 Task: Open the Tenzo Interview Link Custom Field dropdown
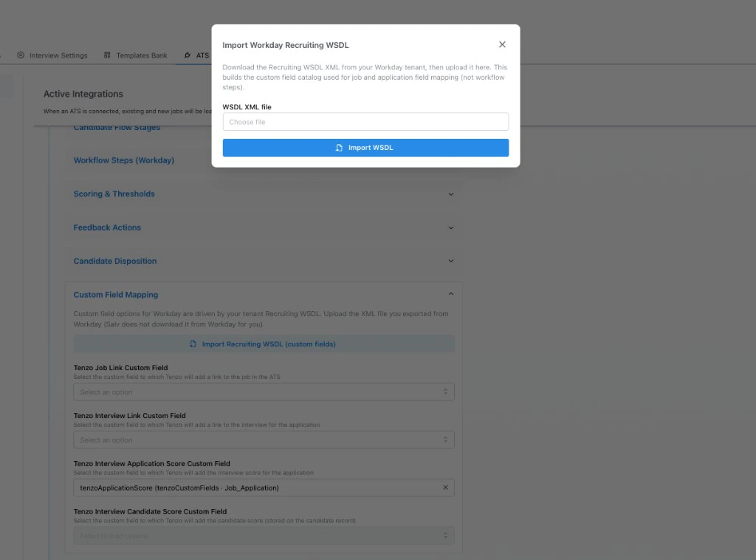pos(264,440)
